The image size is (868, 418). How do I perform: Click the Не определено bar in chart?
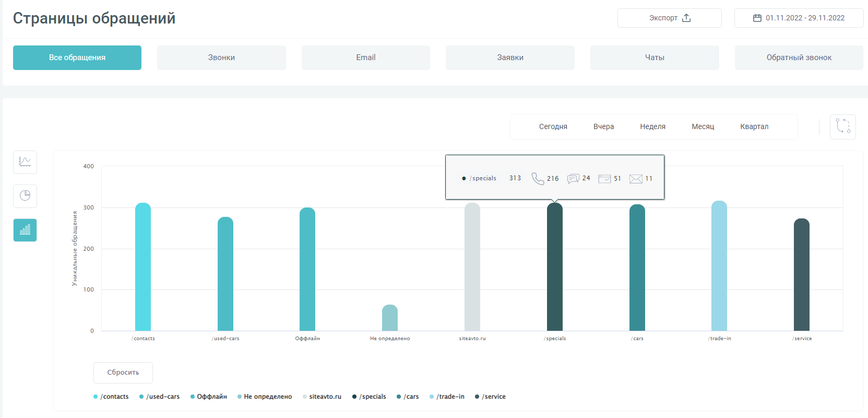point(390,318)
